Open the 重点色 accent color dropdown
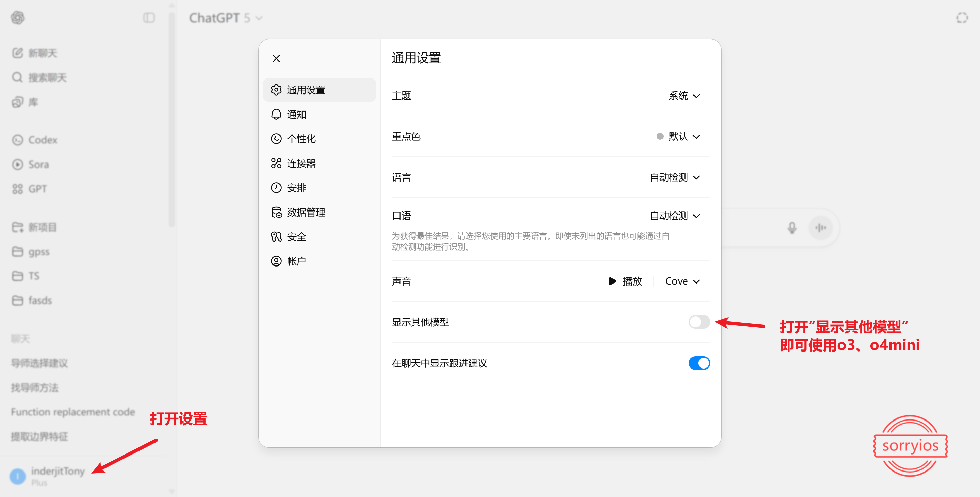 pos(678,136)
